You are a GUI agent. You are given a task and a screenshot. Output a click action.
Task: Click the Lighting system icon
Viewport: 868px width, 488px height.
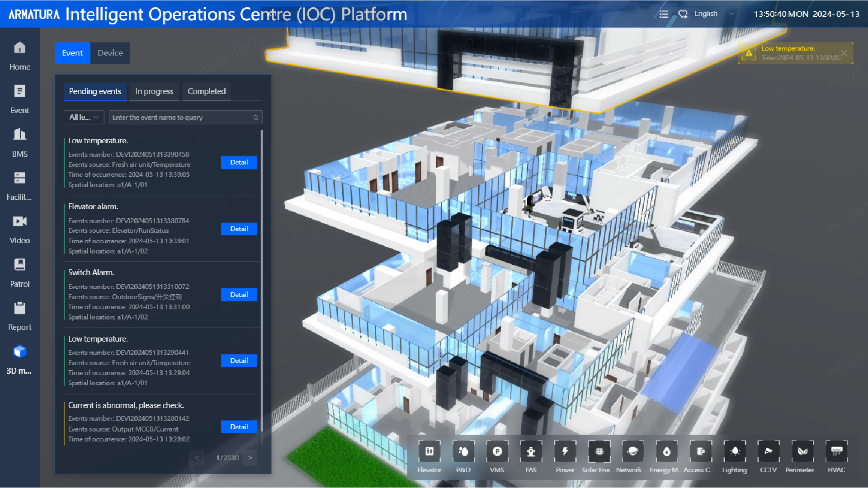[735, 451]
